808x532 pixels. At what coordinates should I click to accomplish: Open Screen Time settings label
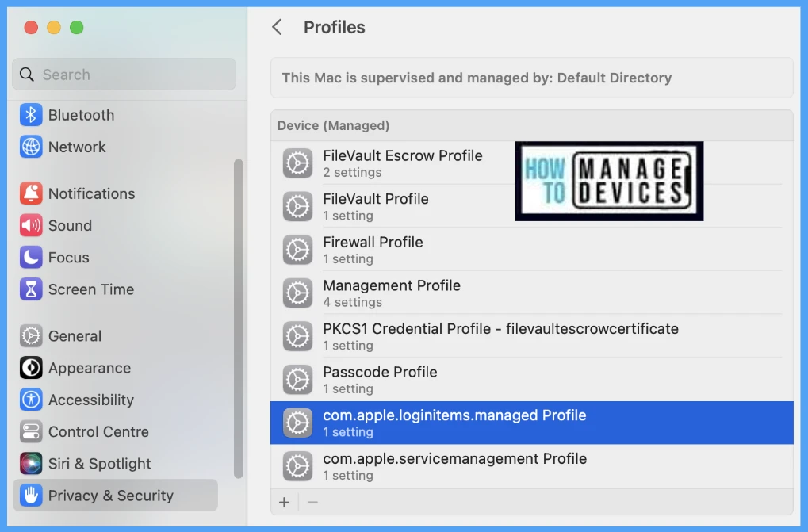91,289
